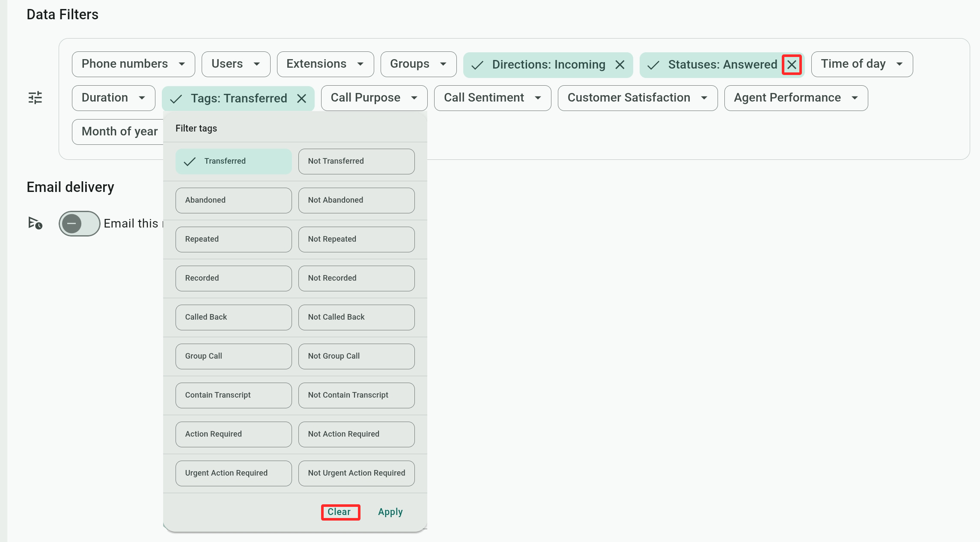Click checkmark on Statuses: Answered chip
Screen dimensions: 980x542
point(653,65)
